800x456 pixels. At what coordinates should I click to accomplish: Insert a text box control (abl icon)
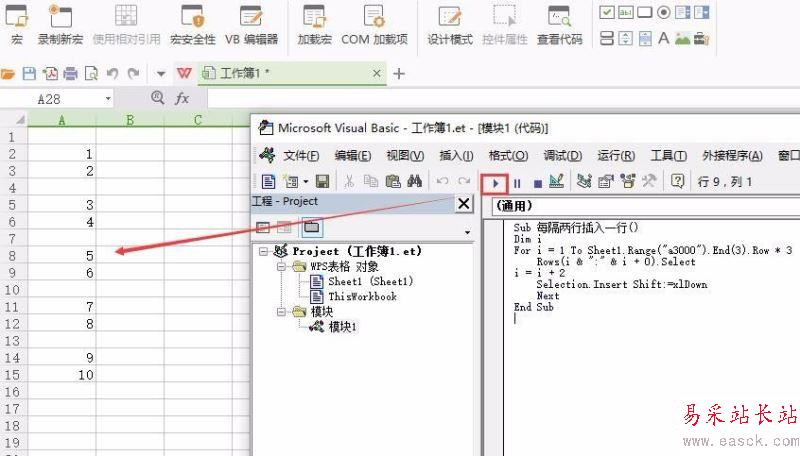[x=626, y=12]
